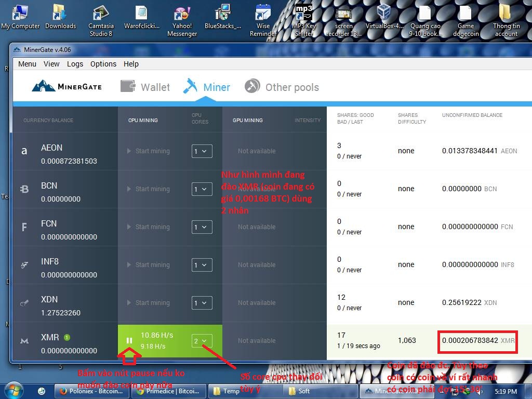
Task: Click the XDN unconfirmed balance 0.25619222
Action: pos(462,303)
